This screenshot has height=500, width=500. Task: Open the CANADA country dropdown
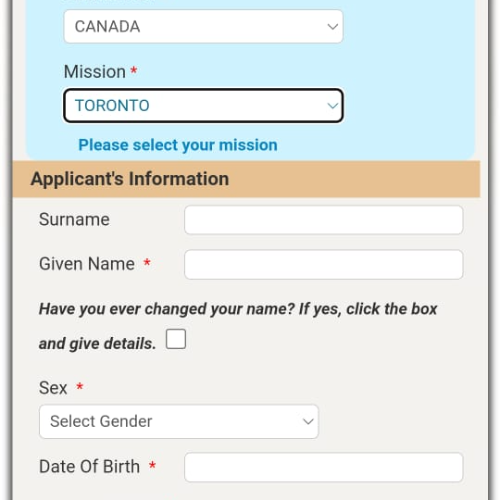coord(203,26)
